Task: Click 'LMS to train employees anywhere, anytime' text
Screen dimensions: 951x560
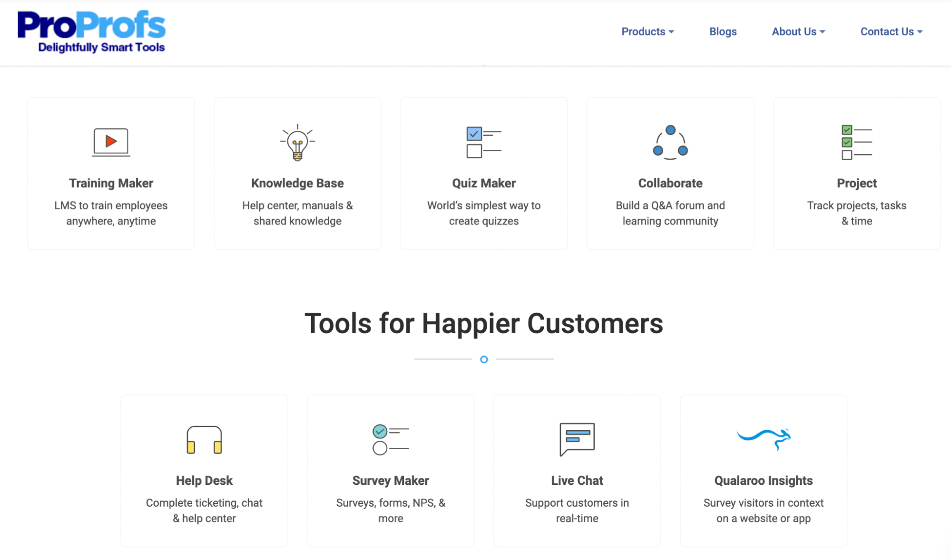Action: coord(111,213)
